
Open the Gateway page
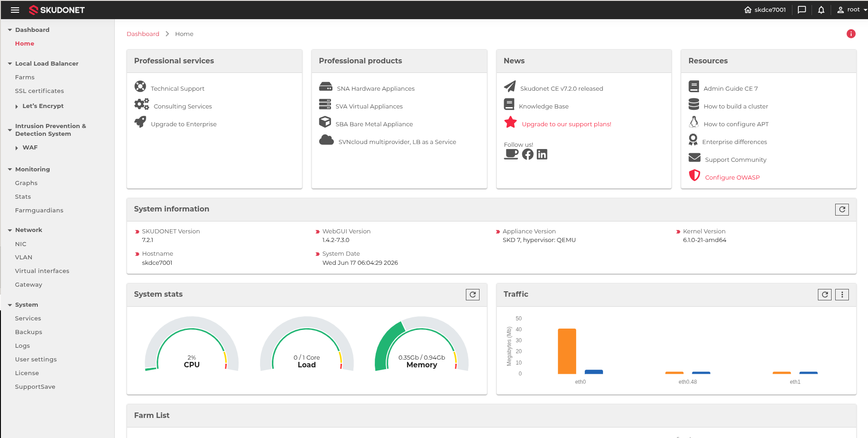[28, 284]
